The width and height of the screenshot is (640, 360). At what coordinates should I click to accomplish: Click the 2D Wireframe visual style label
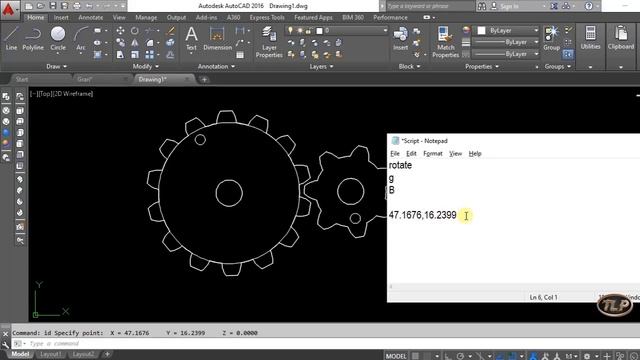[x=72, y=94]
